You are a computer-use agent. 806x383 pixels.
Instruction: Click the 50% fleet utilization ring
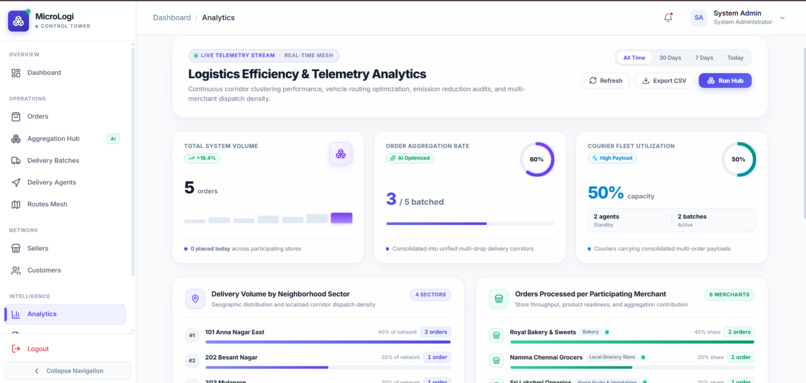click(739, 159)
